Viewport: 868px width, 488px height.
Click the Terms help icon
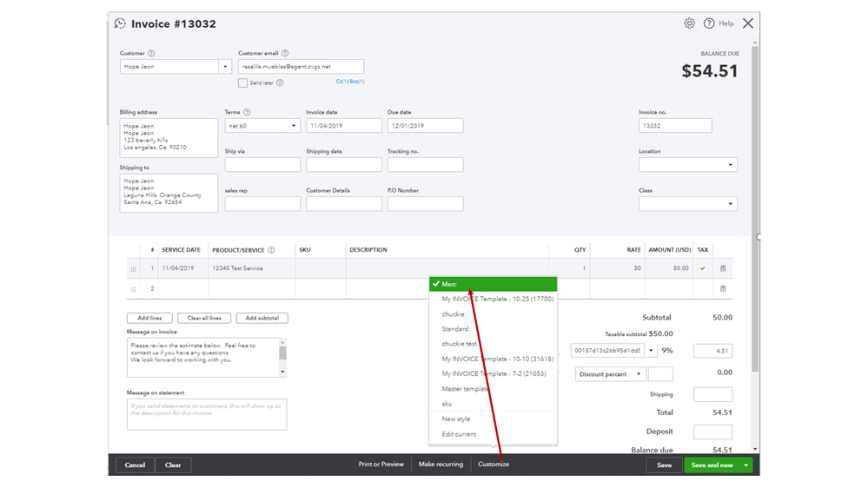coord(247,112)
